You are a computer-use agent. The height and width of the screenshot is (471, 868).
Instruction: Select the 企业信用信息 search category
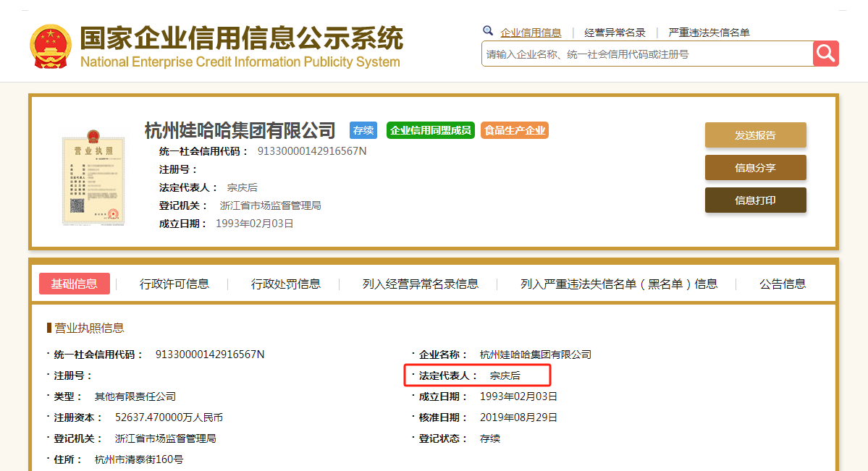coord(531,33)
